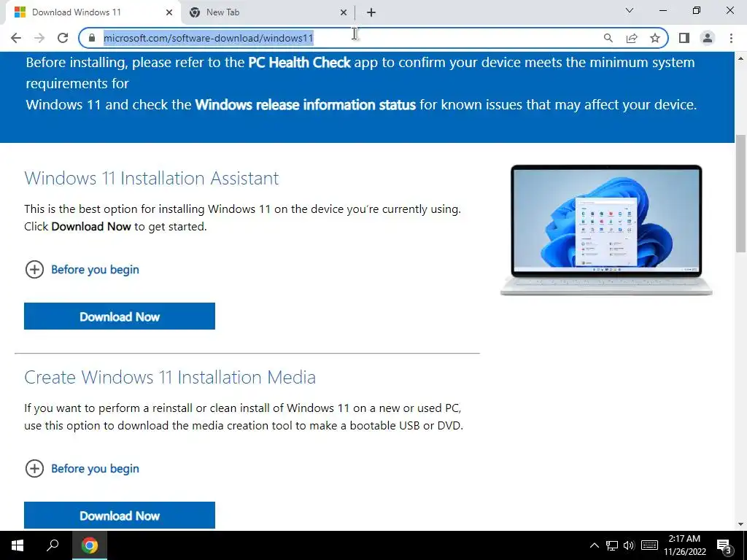Open the Chrome side panel

click(684, 38)
